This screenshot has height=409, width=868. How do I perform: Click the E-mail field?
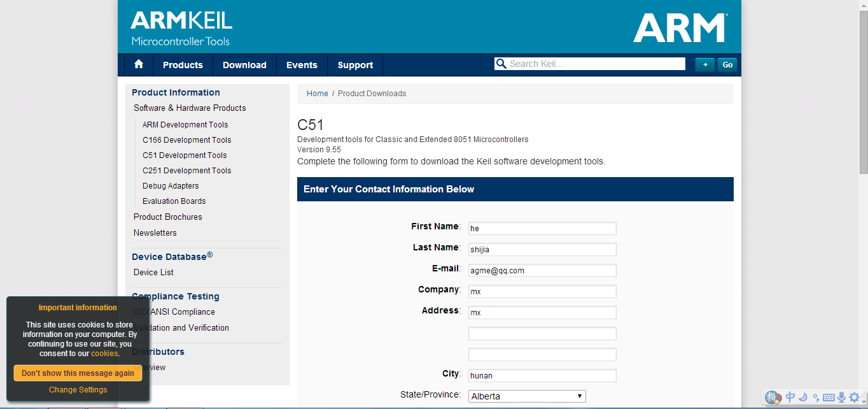tap(542, 270)
